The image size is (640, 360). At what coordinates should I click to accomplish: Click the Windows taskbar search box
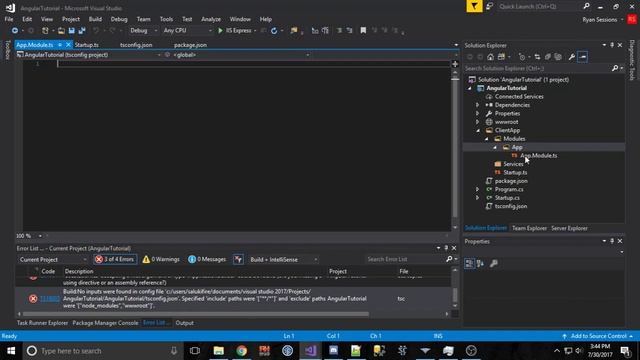102,351
